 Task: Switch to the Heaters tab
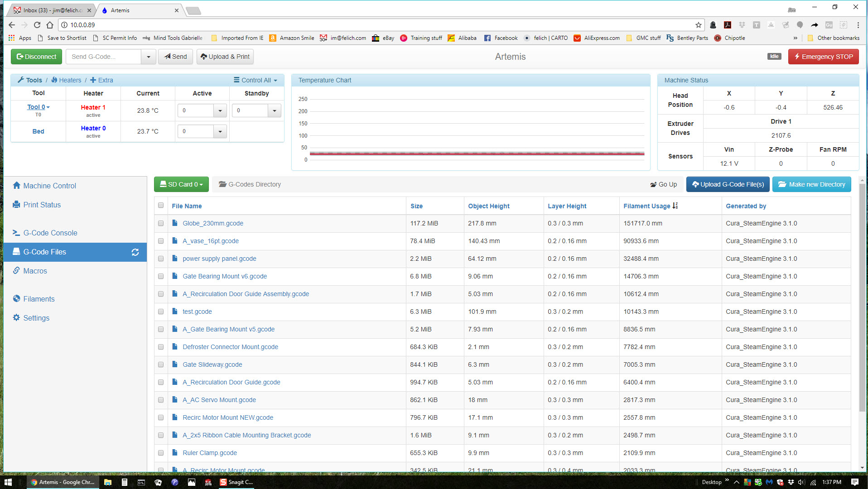click(66, 80)
